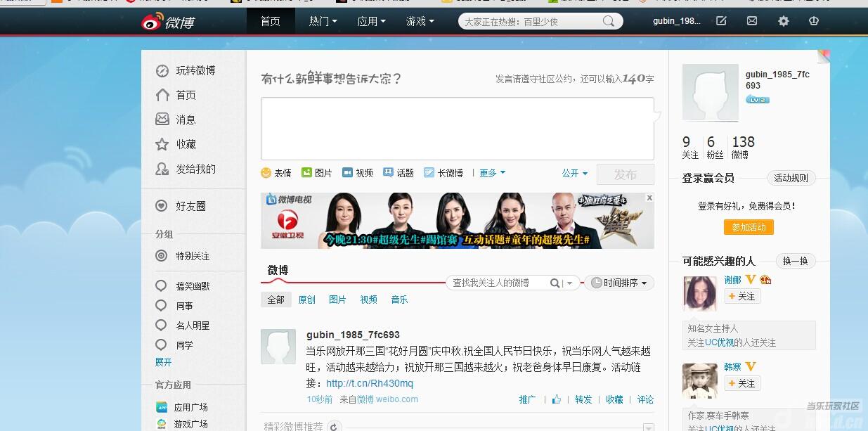
Task: Open the mail envelope icon in top bar
Action: [751, 21]
